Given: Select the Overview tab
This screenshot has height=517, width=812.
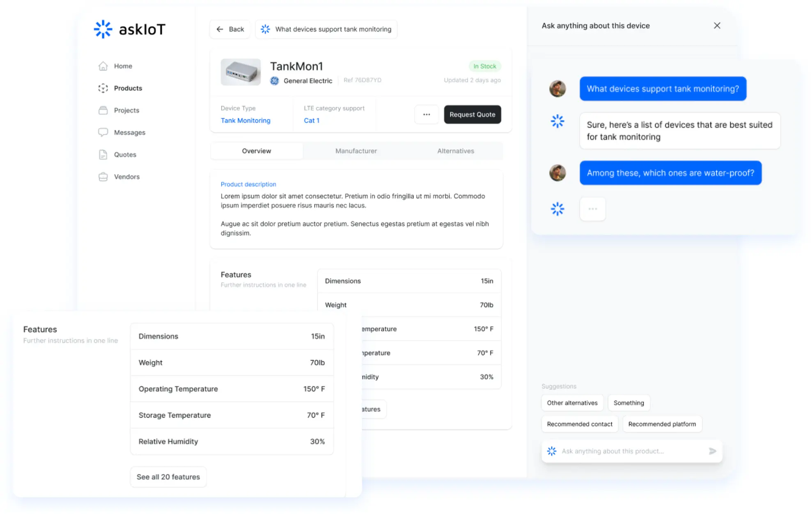Looking at the screenshot, I should (257, 151).
